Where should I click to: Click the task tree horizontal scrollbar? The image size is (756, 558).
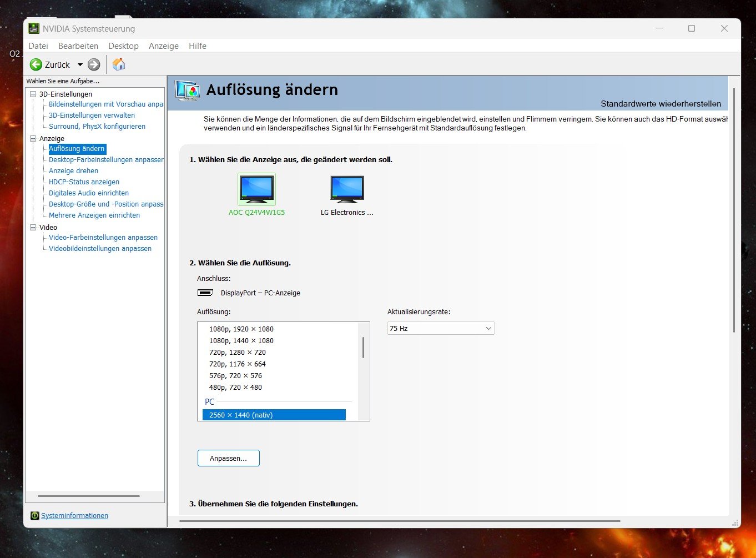pyautogui.click(x=89, y=496)
